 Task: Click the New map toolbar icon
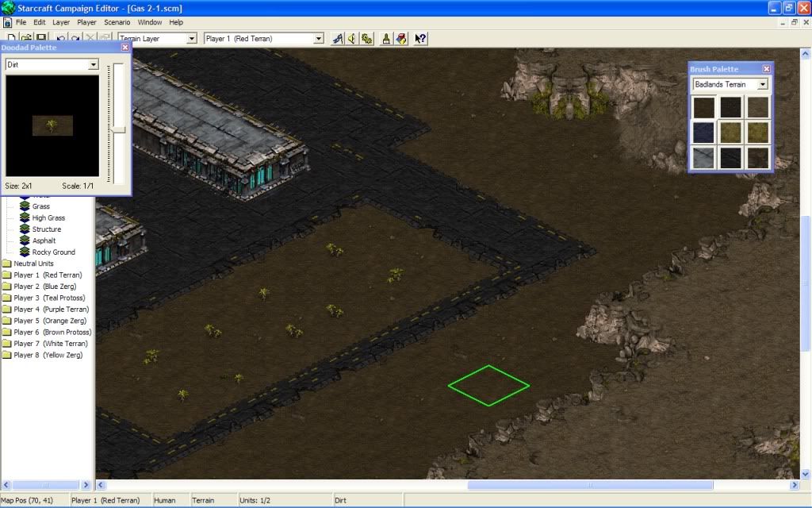click(11, 38)
